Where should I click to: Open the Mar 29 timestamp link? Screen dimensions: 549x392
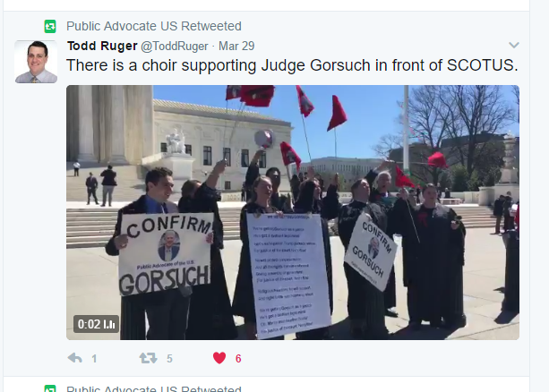pyautogui.click(x=236, y=47)
